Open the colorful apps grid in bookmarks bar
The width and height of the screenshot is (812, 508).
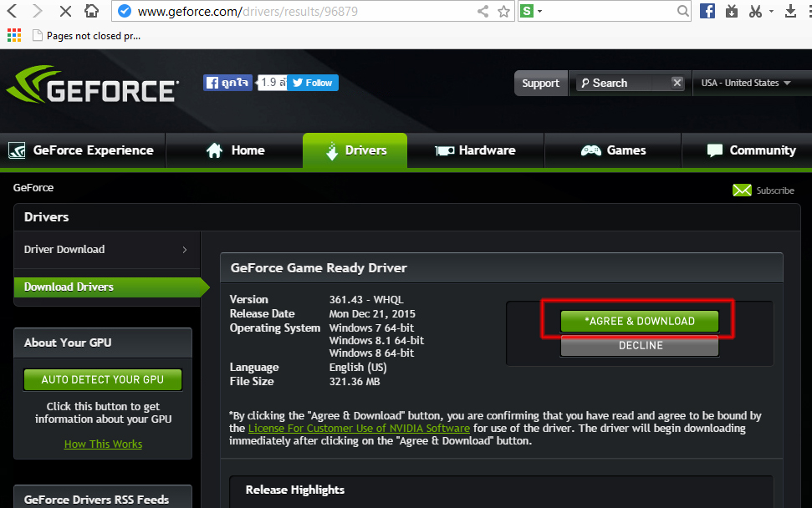pos(14,35)
